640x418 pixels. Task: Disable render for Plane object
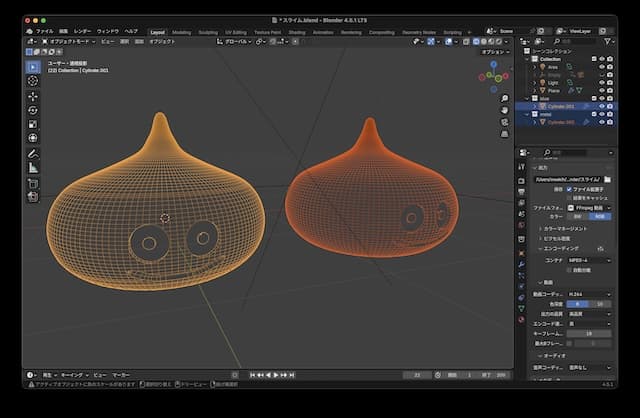click(610, 91)
